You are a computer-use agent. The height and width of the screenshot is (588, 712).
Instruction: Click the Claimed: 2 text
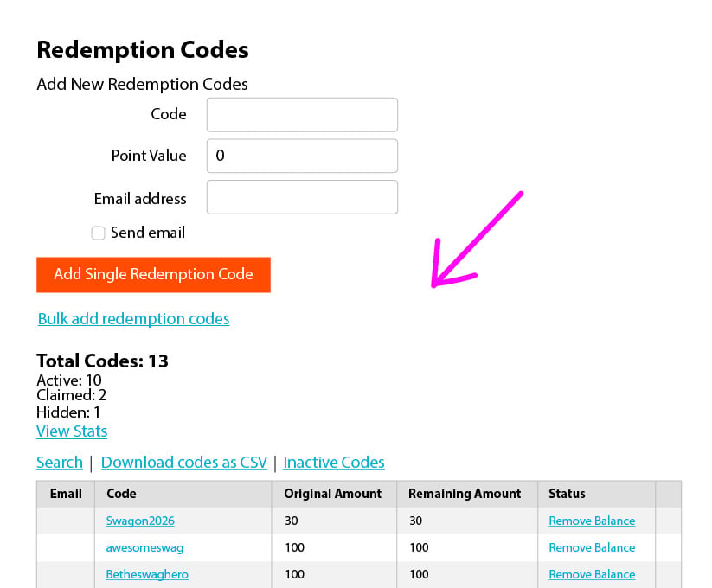click(71, 395)
